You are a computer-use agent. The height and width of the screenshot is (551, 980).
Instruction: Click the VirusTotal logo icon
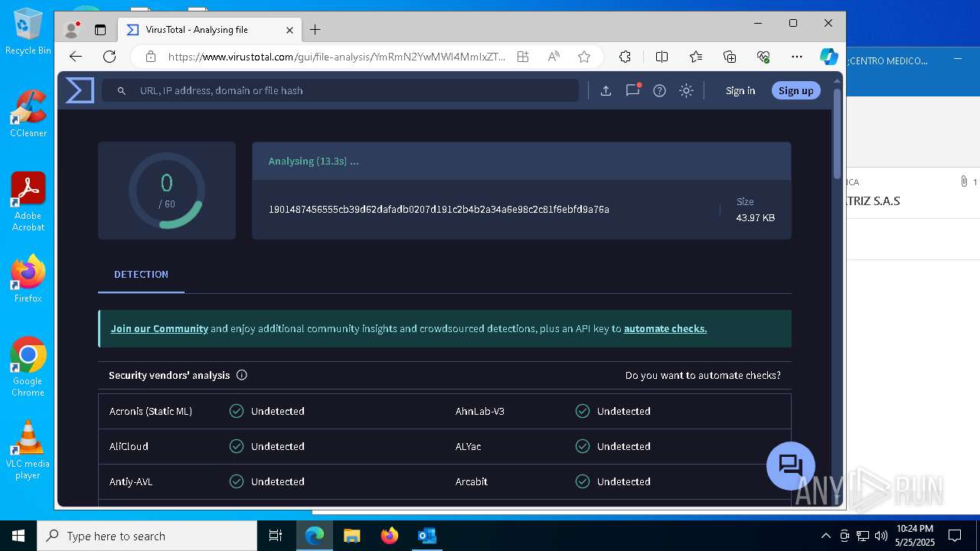coord(80,90)
